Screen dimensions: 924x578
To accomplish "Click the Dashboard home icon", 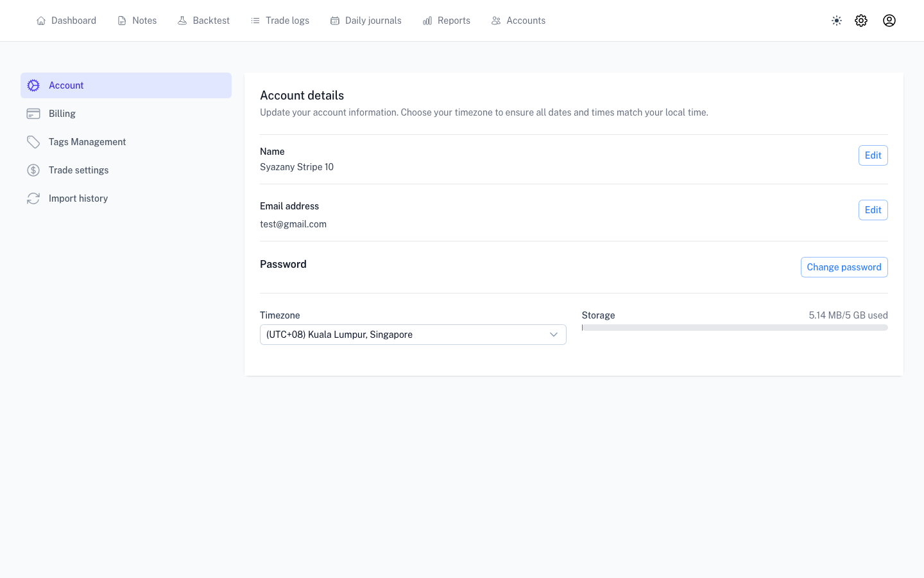I will (41, 21).
